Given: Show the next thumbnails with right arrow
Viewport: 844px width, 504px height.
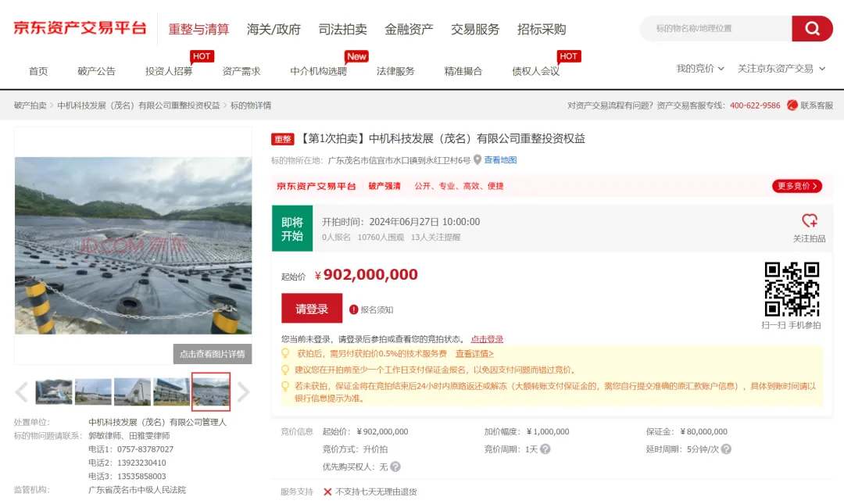Looking at the screenshot, I should pos(243,392).
